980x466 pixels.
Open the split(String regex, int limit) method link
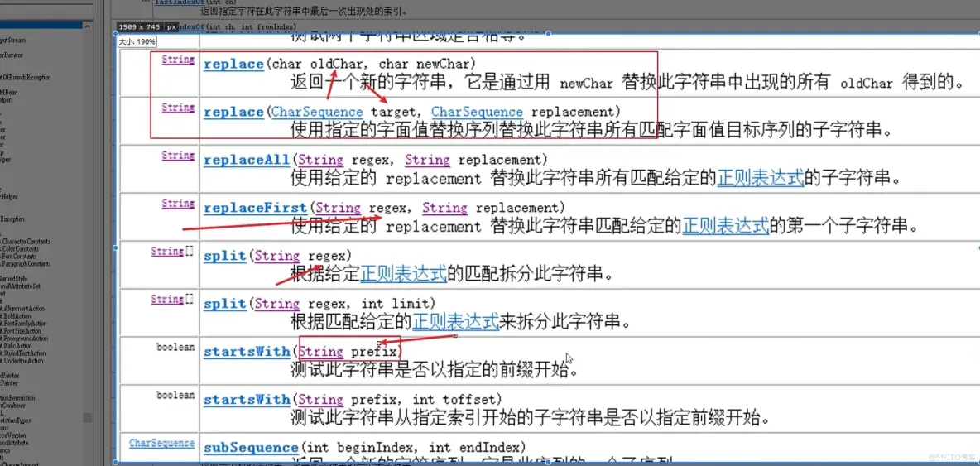tap(224, 304)
